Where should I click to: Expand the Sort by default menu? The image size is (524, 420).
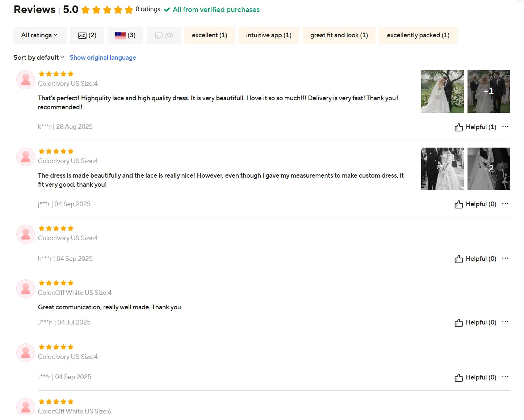tap(39, 58)
